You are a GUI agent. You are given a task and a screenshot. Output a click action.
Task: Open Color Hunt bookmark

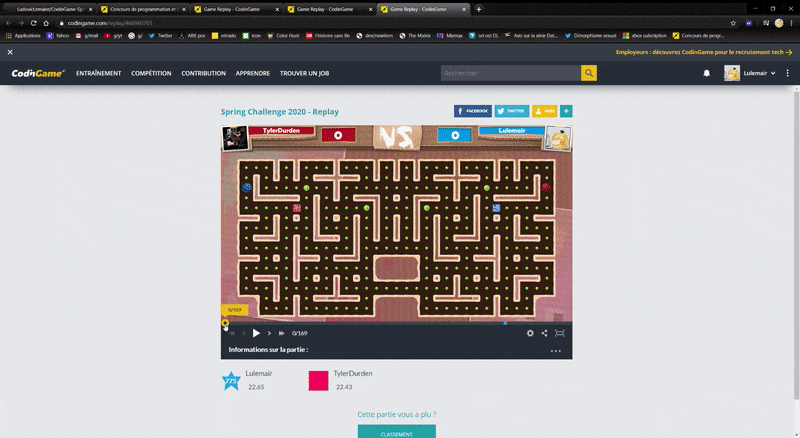(283, 36)
